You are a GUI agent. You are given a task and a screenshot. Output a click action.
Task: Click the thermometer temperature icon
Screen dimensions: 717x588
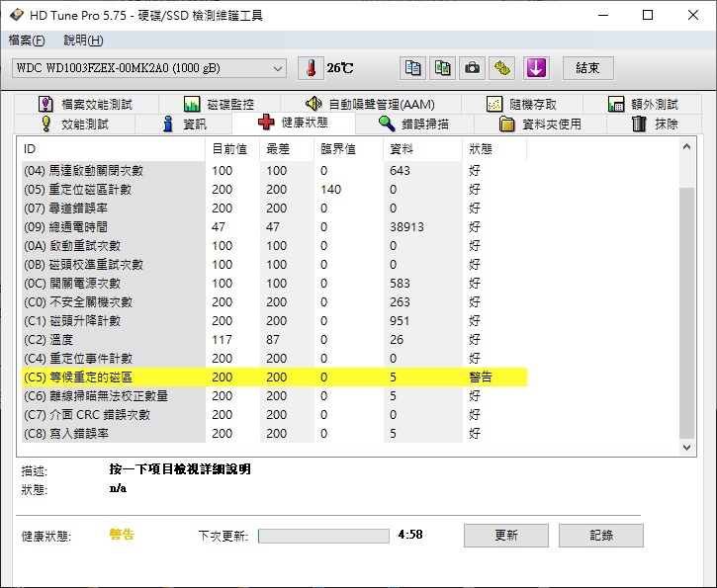[x=311, y=68]
